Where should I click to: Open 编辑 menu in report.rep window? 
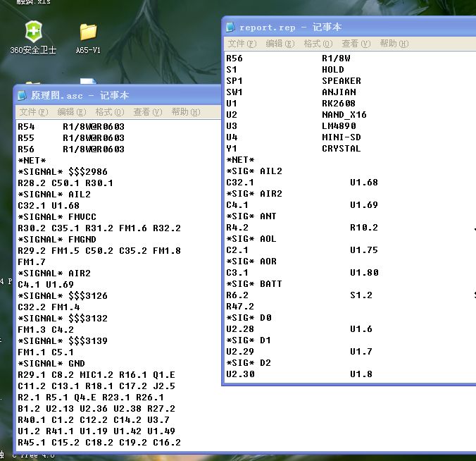280,44
